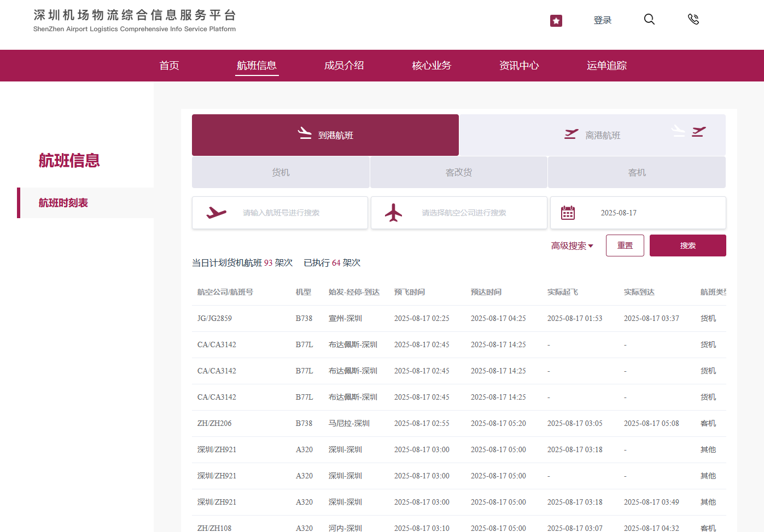Click the 航空公司/航班号 column header
The width and height of the screenshot is (764, 532).
pos(225,293)
